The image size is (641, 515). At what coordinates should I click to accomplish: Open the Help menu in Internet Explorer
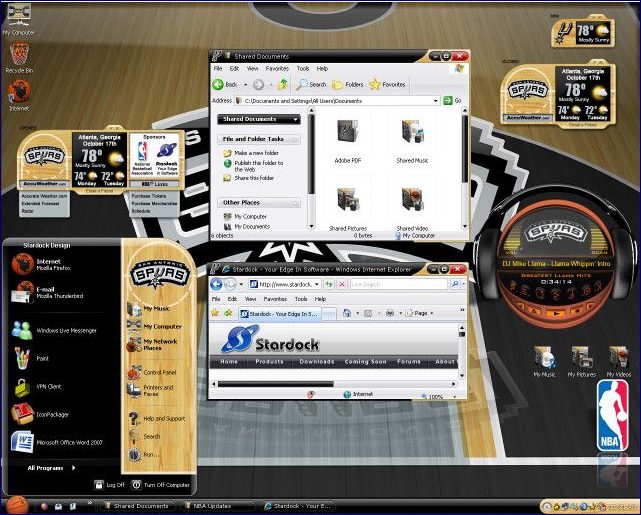pos(320,299)
